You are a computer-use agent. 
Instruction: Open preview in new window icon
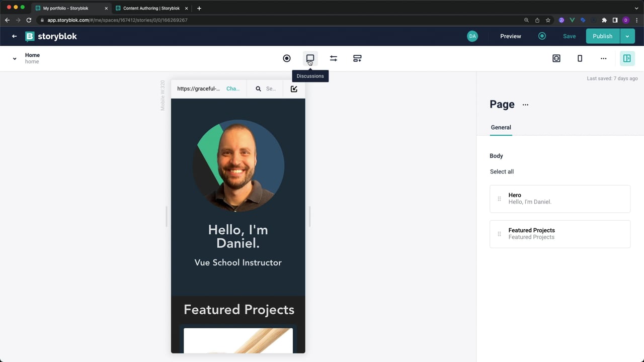pos(294,89)
